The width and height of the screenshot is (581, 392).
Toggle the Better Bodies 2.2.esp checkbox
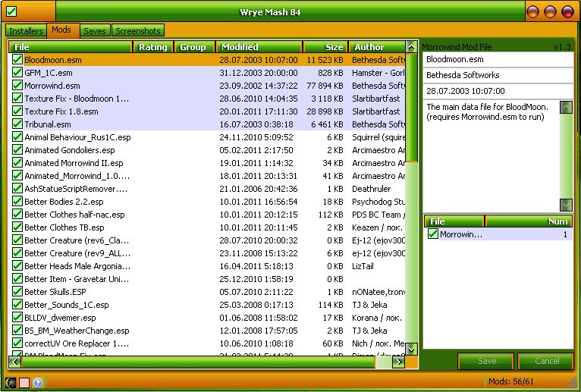[17, 202]
